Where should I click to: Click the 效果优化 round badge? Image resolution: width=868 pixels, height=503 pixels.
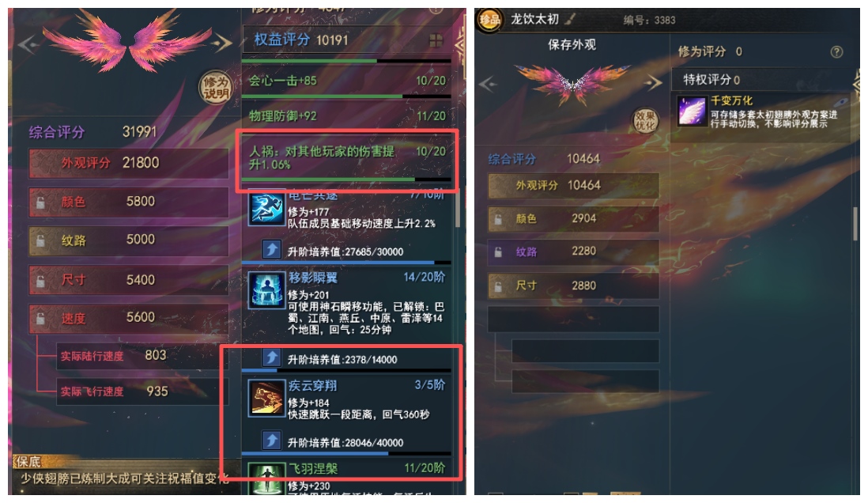point(645,121)
